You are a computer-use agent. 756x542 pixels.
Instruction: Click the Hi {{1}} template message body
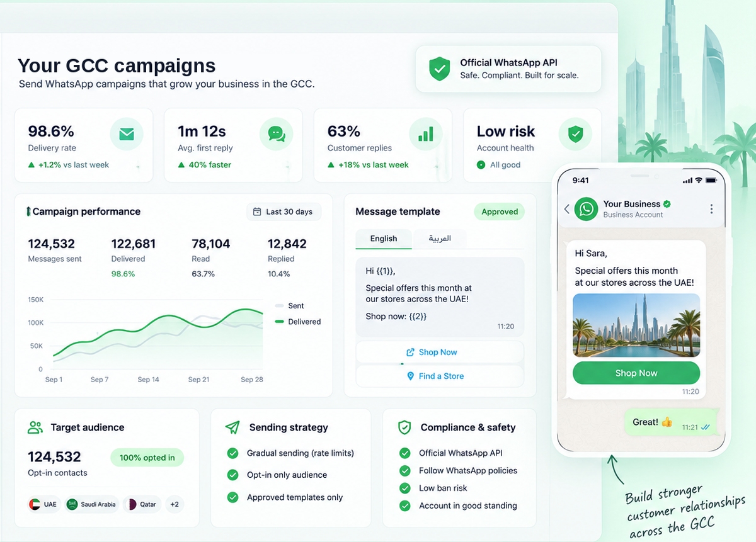440,296
